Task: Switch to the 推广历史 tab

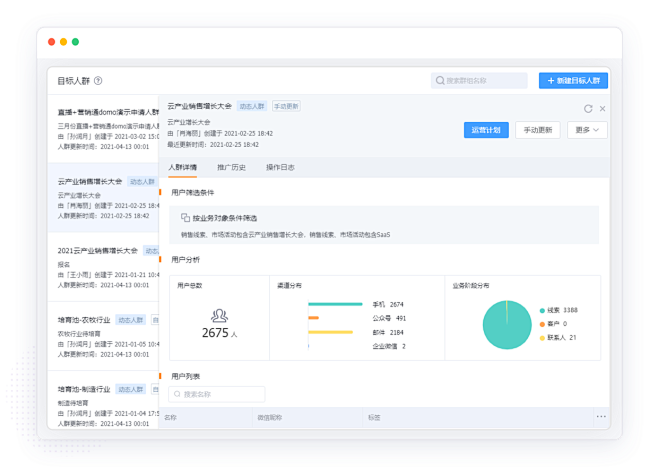Action: 231,167
